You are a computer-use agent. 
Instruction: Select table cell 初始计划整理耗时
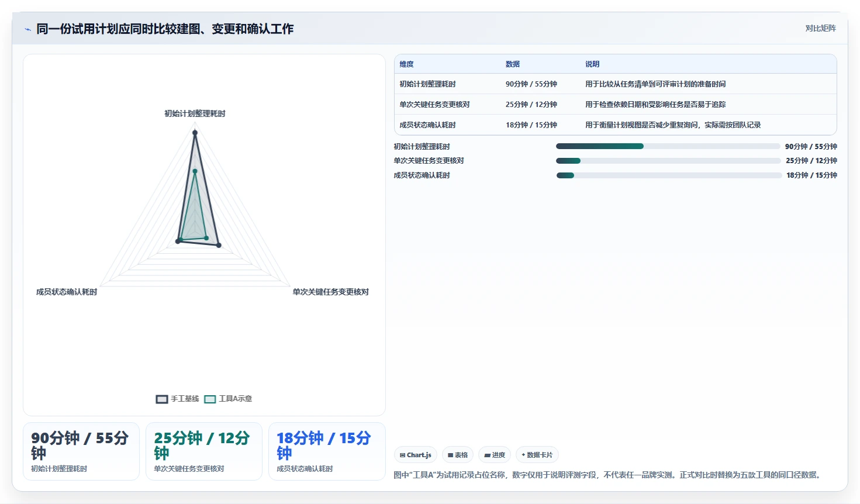pyautogui.click(x=427, y=84)
